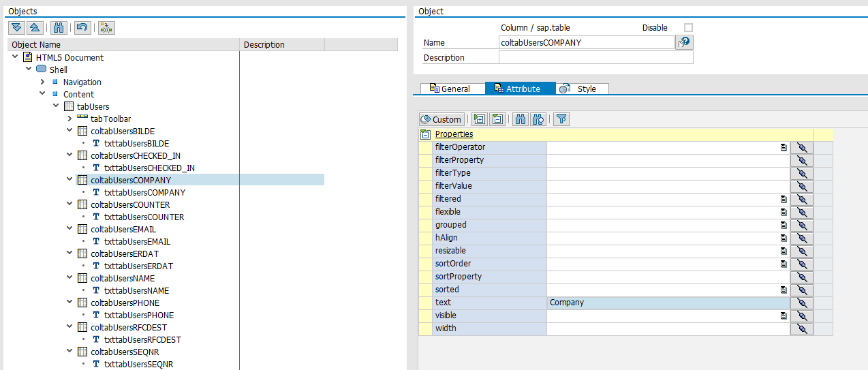The image size is (868, 370).
Task: Click the Description input field
Action: pyautogui.click(x=595, y=58)
